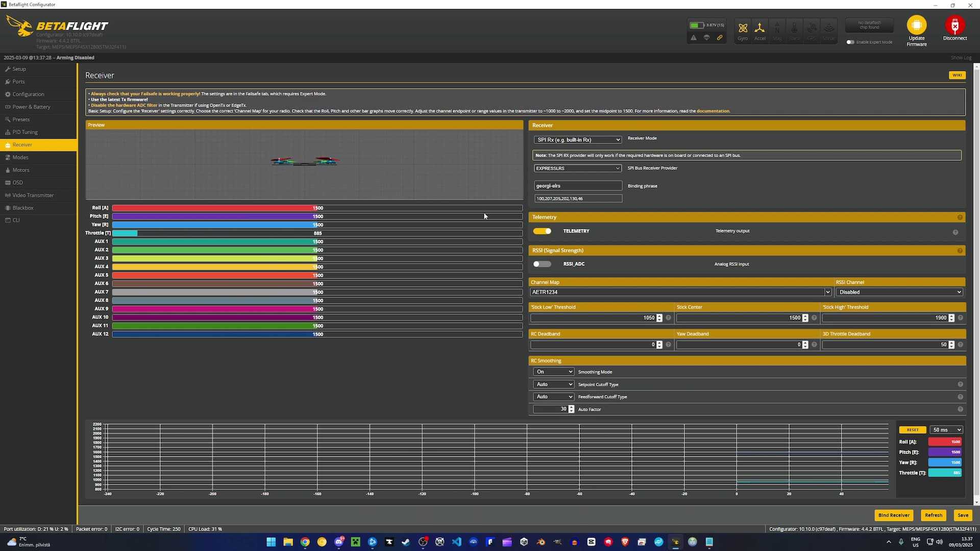This screenshot has width=980, height=551.
Task: Click the Save button
Action: [963, 515]
